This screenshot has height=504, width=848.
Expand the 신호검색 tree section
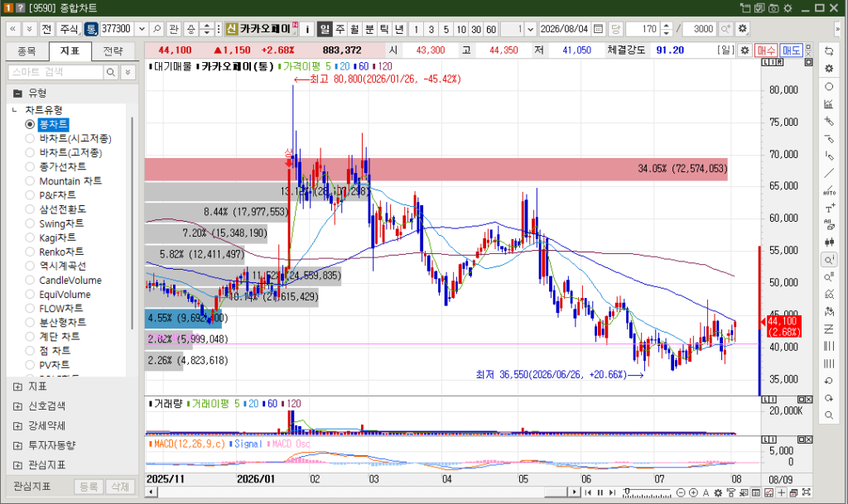point(17,406)
